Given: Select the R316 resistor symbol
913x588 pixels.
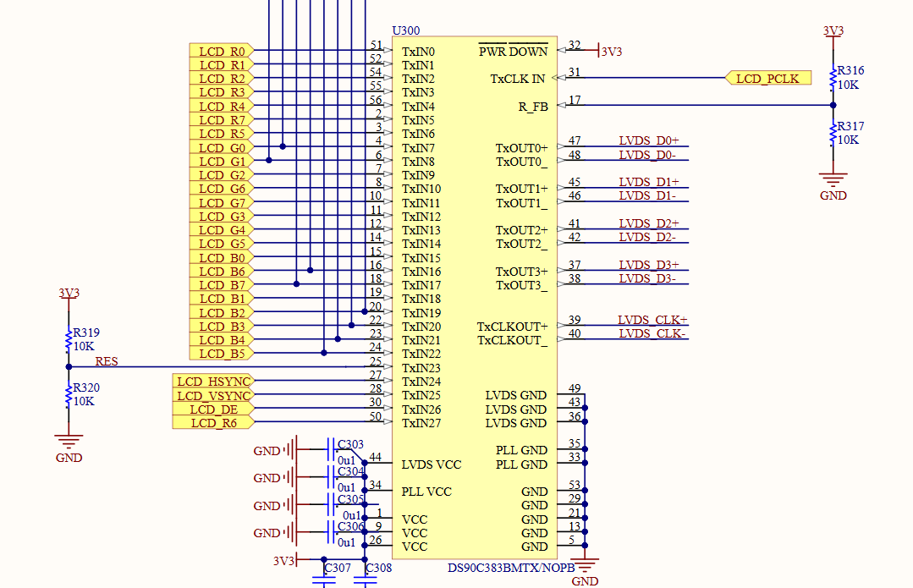Looking at the screenshot, I should pyautogui.click(x=833, y=77).
